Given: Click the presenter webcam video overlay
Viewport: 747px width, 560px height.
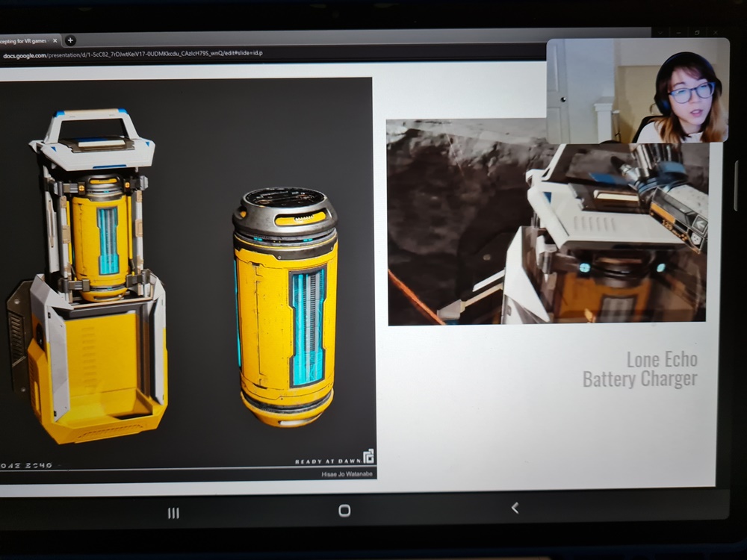Looking at the screenshot, I should [x=637, y=90].
